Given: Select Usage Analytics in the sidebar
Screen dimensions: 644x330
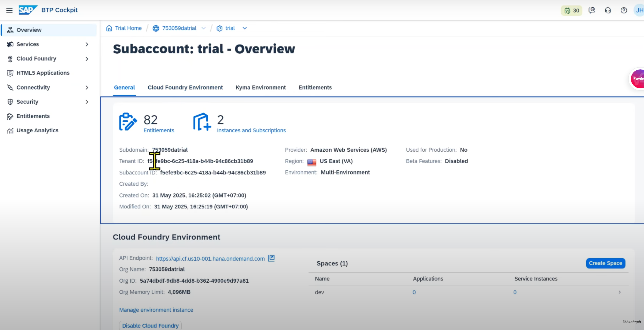Looking at the screenshot, I should [x=49, y=131].
